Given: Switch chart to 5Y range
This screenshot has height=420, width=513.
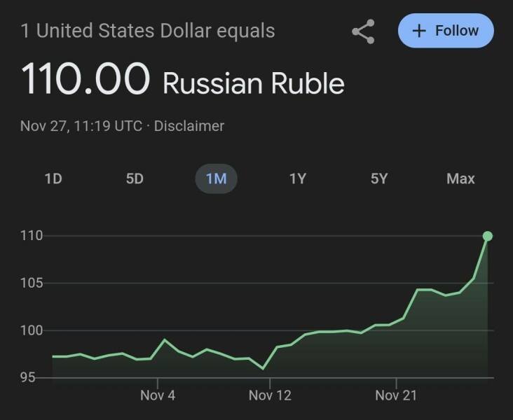Looking at the screenshot, I should point(379,178).
